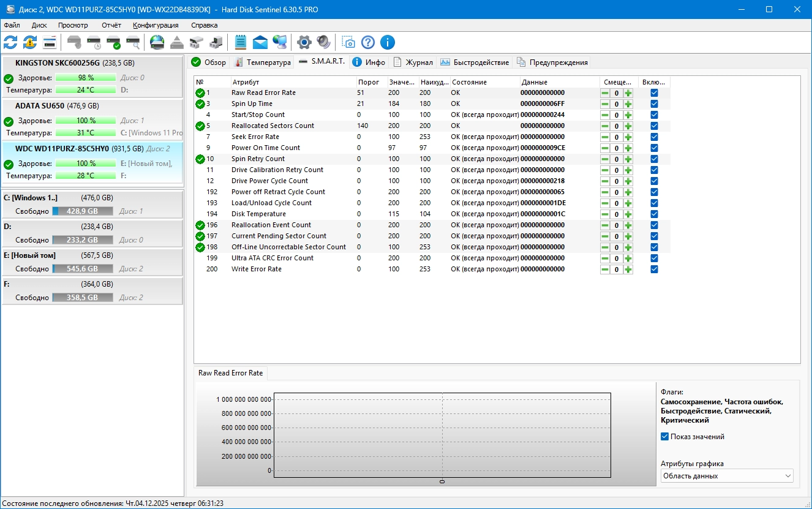Increase offset for Spin Up Time with plus
812x509 pixels.
coord(628,104)
